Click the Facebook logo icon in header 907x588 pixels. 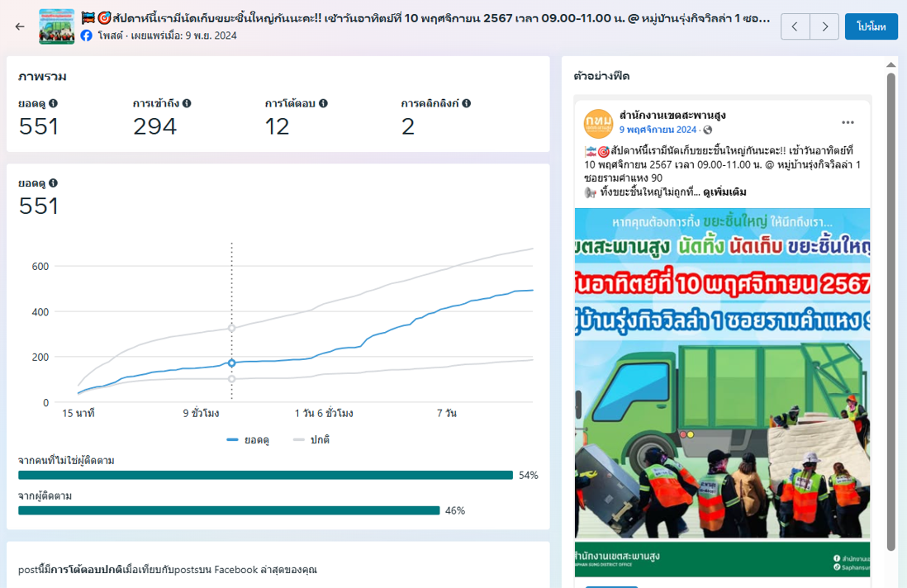coord(86,36)
